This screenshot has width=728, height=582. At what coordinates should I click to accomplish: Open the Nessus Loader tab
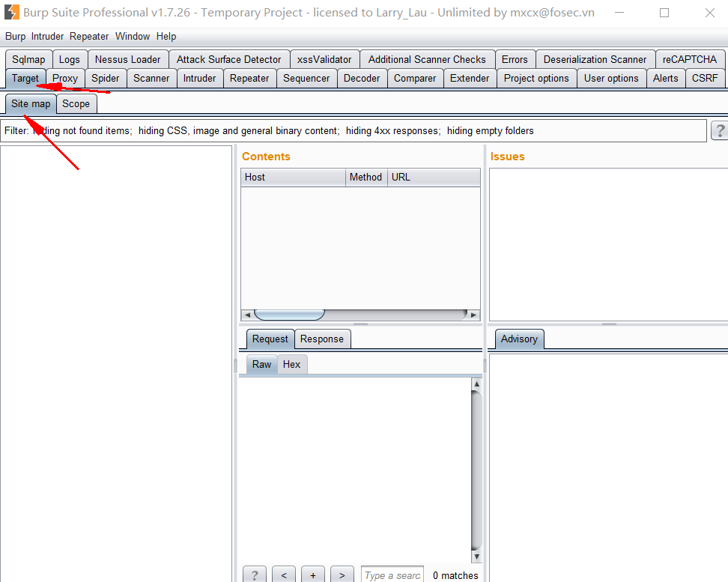pyautogui.click(x=127, y=59)
